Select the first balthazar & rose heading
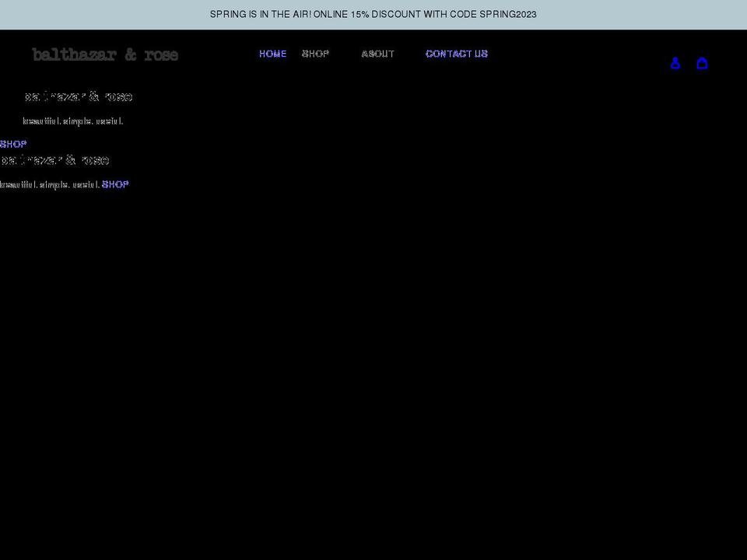 click(79, 96)
